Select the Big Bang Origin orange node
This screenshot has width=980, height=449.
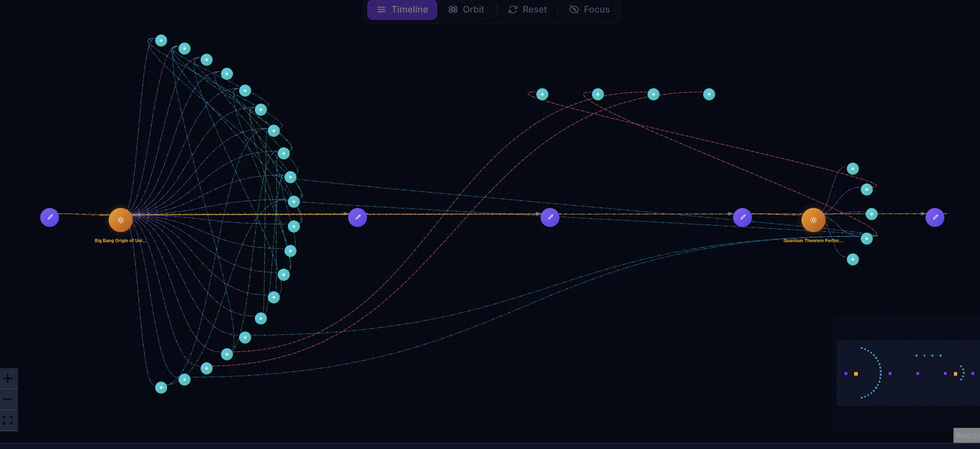pos(121,220)
